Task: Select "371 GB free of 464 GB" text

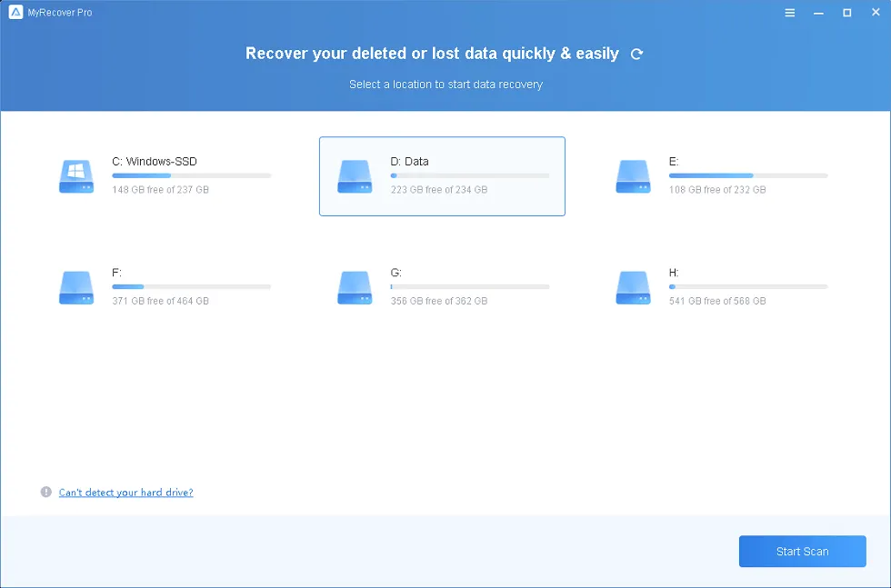Action: click(x=160, y=301)
